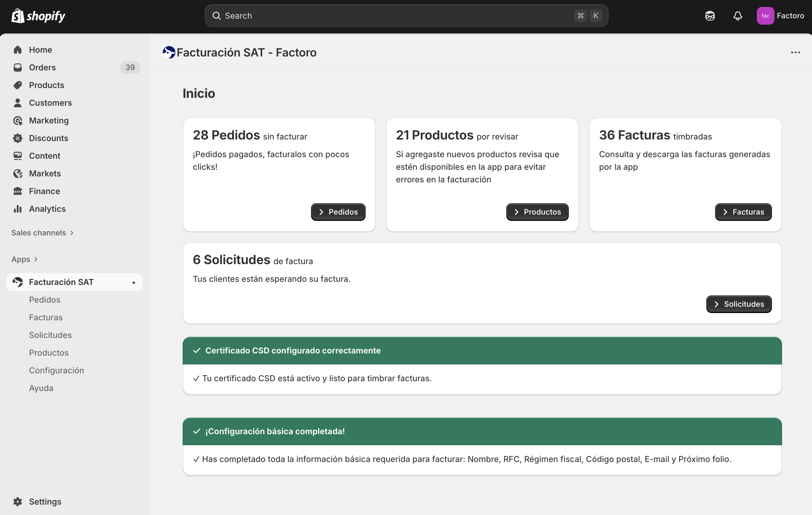
Task: Open the three-dot app menu
Action: point(795,53)
